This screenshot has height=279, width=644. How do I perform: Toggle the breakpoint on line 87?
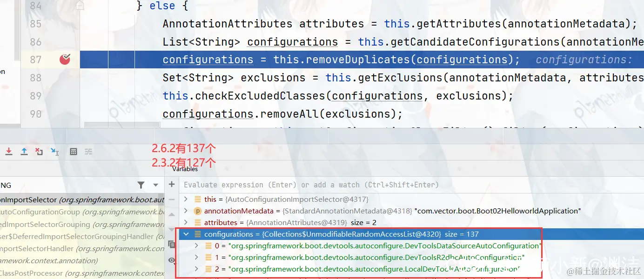point(65,59)
